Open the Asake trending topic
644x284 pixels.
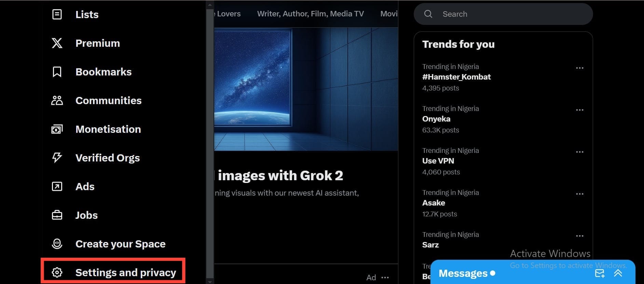pyautogui.click(x=434, y=203)
